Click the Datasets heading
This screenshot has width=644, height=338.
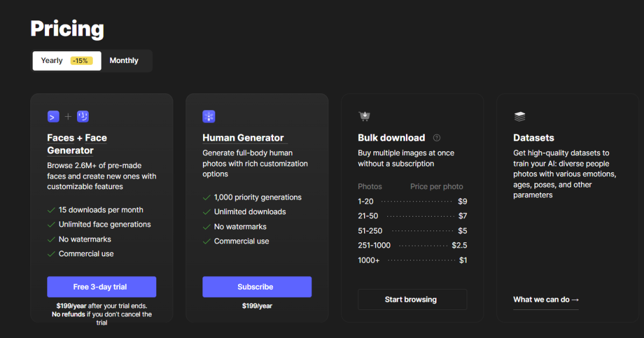533,138
